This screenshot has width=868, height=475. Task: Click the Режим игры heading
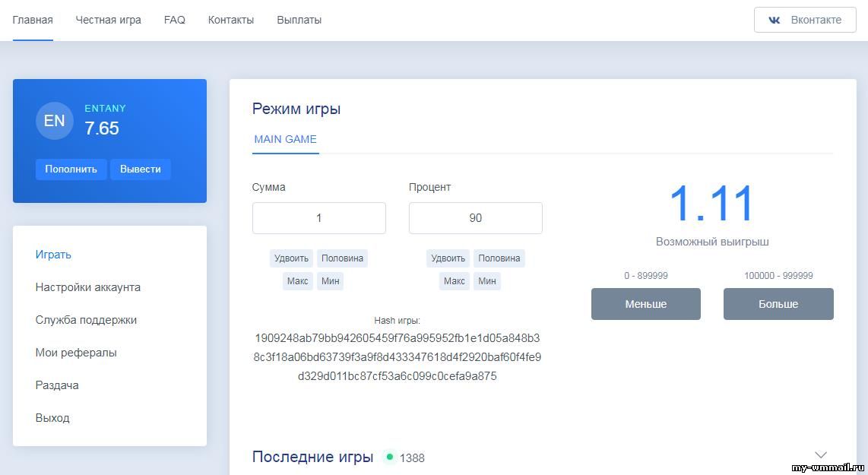(x=296, y=109)
